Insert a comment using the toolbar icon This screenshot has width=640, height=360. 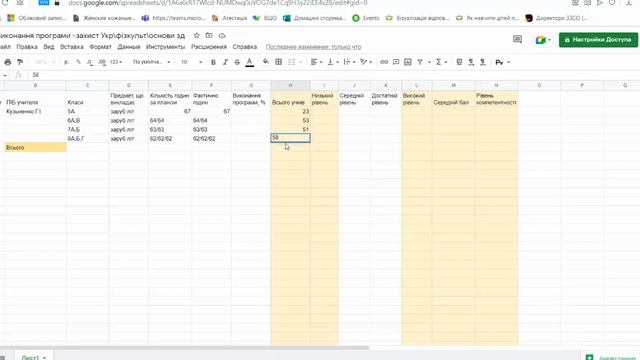click(x=396, y=62)
